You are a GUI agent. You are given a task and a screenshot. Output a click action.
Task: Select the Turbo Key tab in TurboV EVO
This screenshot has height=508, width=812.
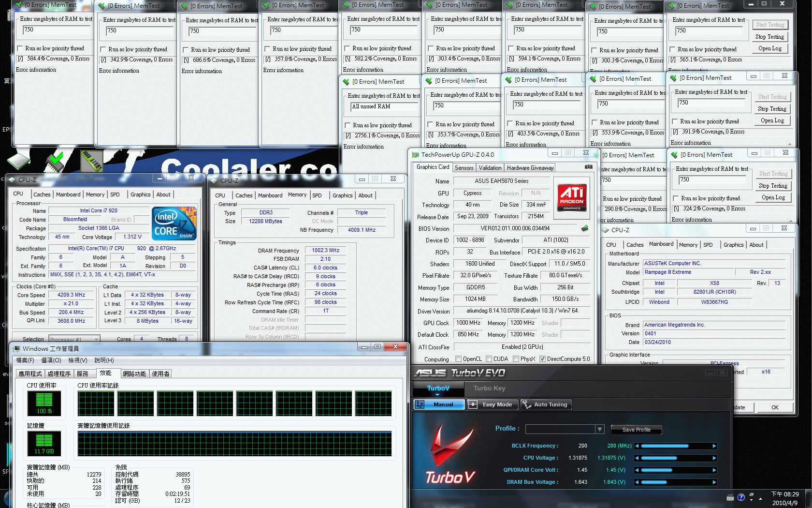tap(489, 388)
